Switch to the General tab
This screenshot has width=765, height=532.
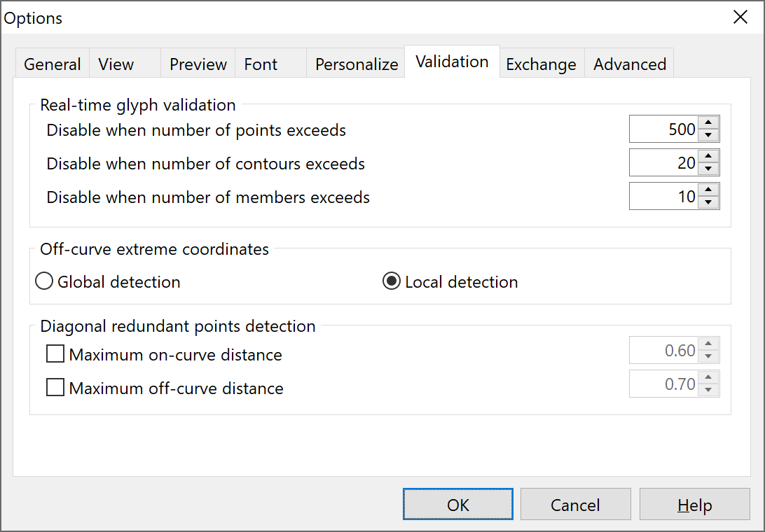pos(53,64)
